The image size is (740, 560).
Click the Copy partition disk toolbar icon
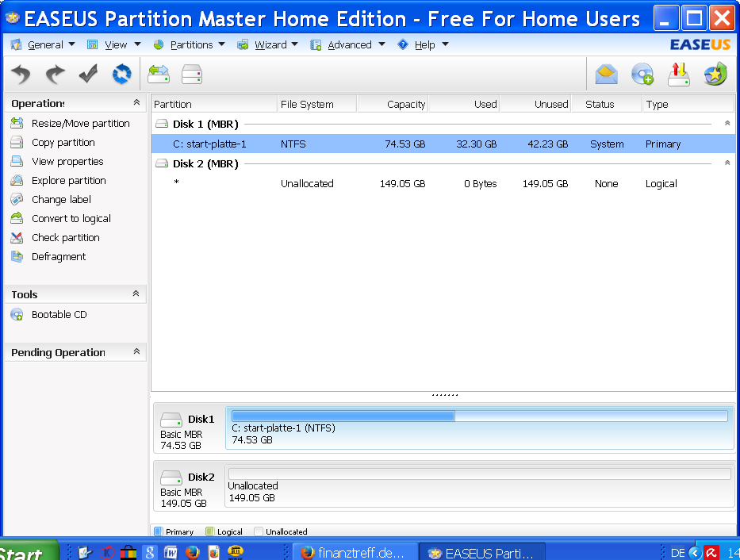[x=192, y=74]
